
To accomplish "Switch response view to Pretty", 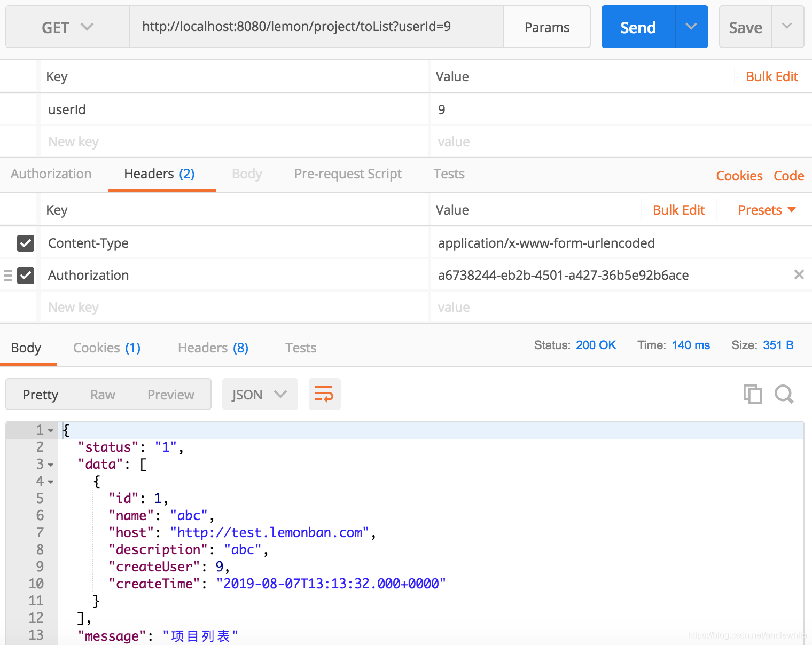I will pyautogui.click(x=41, y=395).
